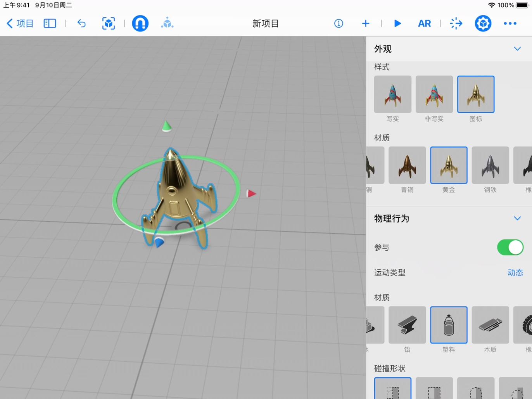This screenshot has height=399, width=532.
Task: Collapse the 外观 section
Action: (517, 49)
